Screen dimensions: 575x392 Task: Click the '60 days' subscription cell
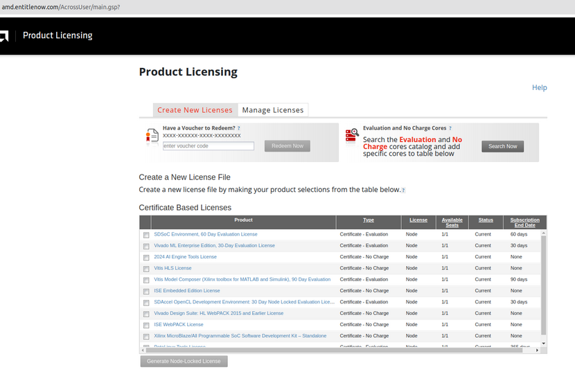[519, 234]
